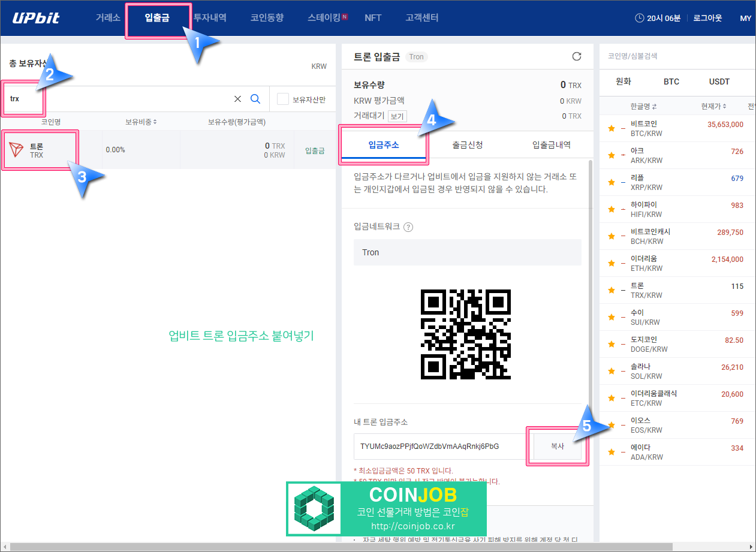Click the magnifier search icon
The image size is (756, 552).
coord(255,99)
